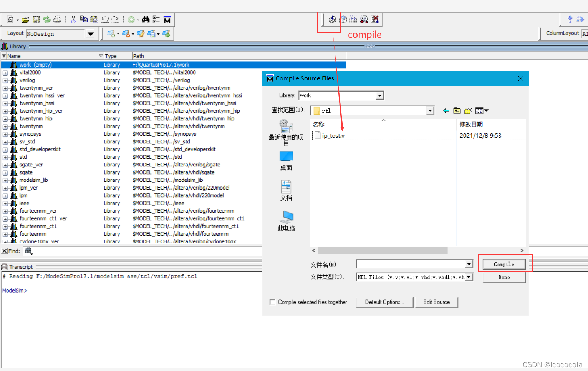Click the Create New Folder icon in dialog
The image size is (588, 371).
[x=468, y=111]
